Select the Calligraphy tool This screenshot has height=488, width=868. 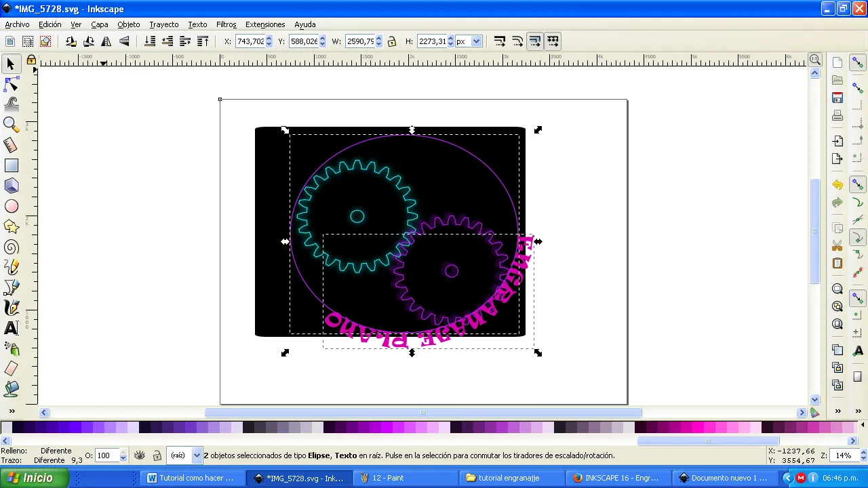click(11, 308)
